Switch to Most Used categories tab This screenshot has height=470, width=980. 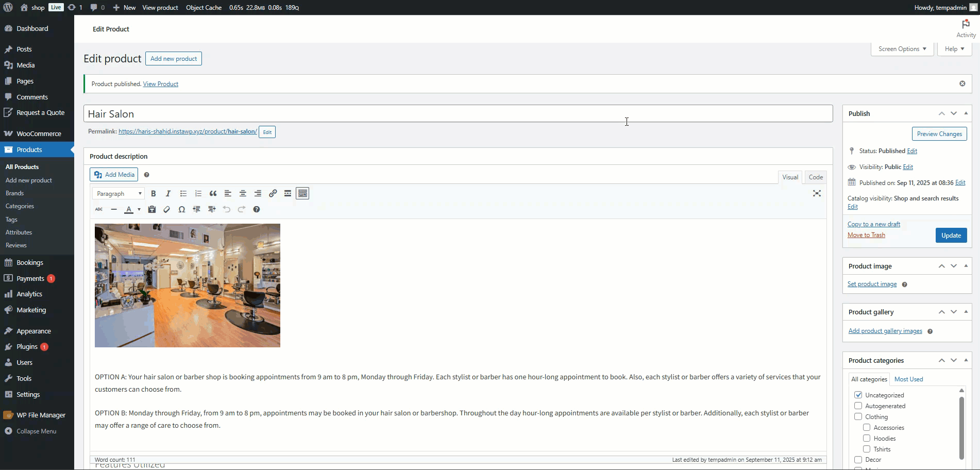coord(908,379)
